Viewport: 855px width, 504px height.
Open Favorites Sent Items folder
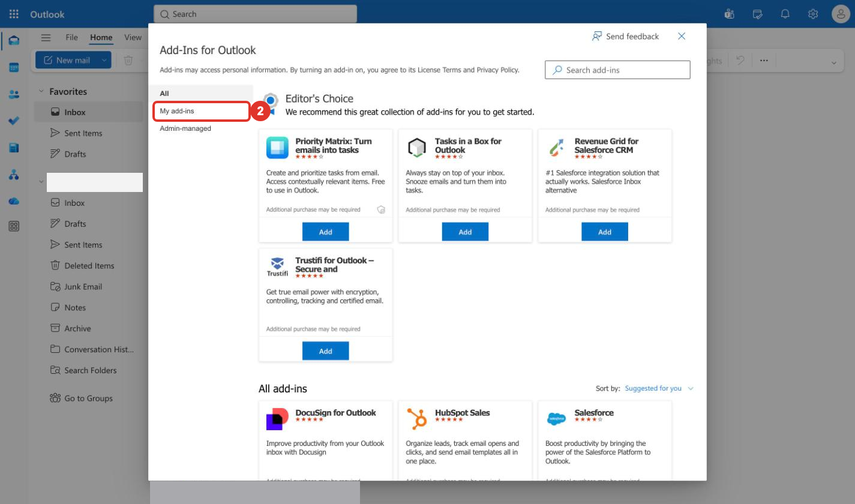pyautogui.click(x=88, y=133)
